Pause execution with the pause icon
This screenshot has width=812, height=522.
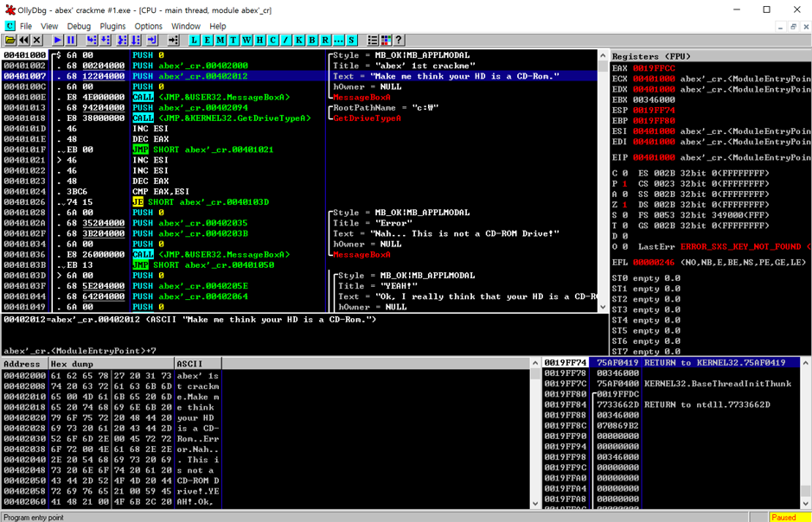[x=71, y=40]
